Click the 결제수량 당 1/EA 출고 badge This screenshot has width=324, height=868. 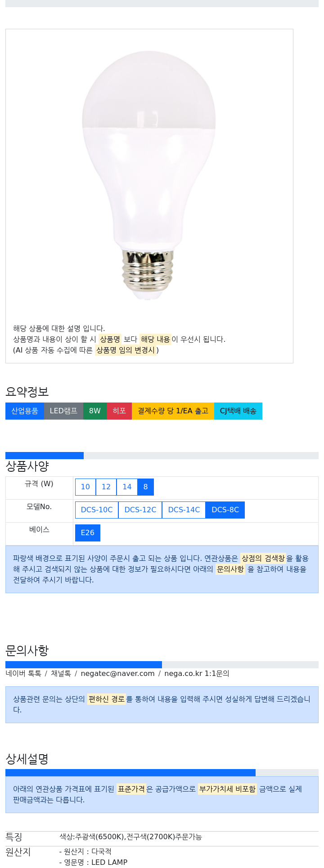pyautogui.click(x=173, y=411)
